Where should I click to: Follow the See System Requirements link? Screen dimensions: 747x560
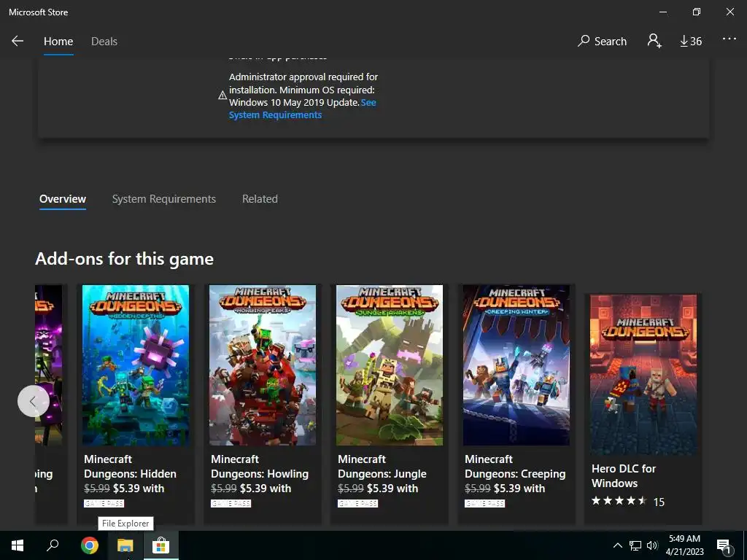tap(302, 109)
